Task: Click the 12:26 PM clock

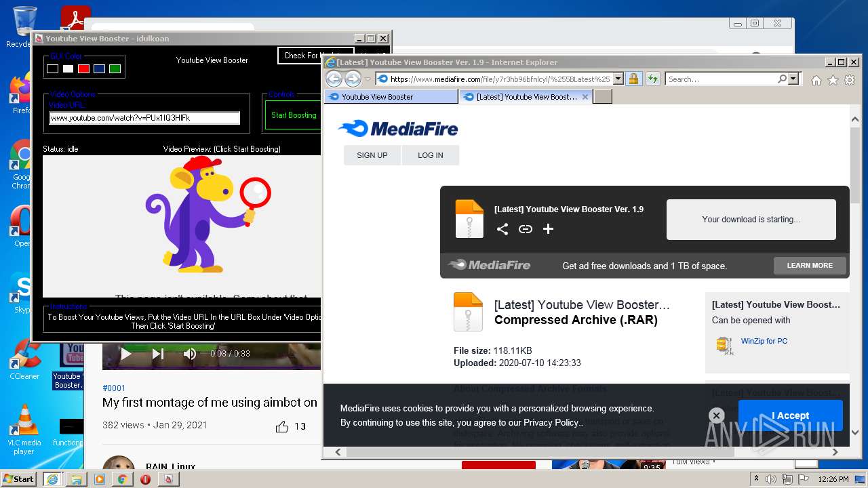Action: coord(833,479)
